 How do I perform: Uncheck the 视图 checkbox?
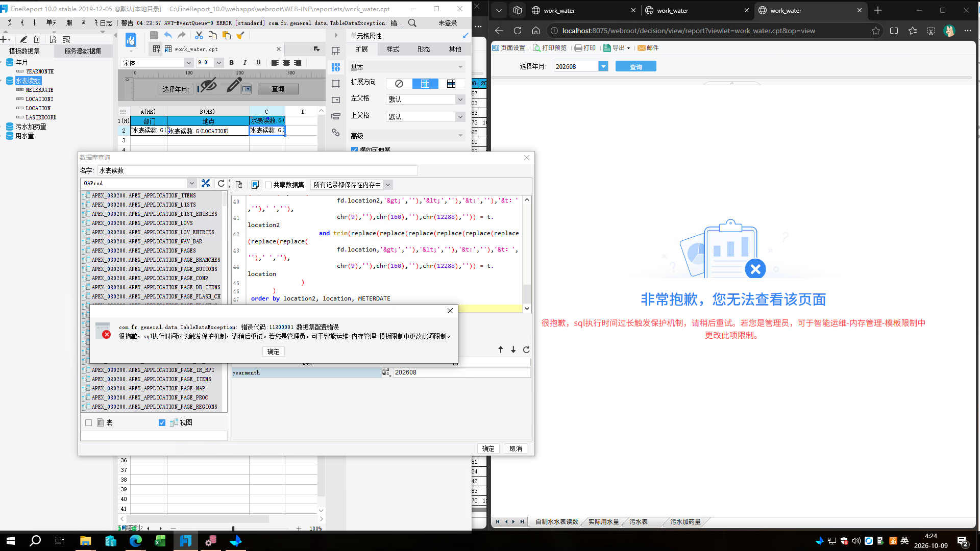pyautogui.click(x=162, y=423)
